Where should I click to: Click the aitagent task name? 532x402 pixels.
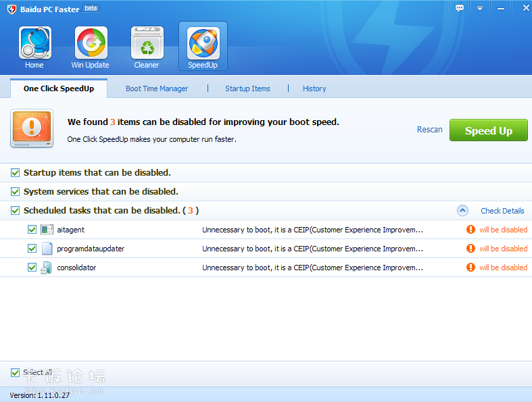(x=70, y=230)
